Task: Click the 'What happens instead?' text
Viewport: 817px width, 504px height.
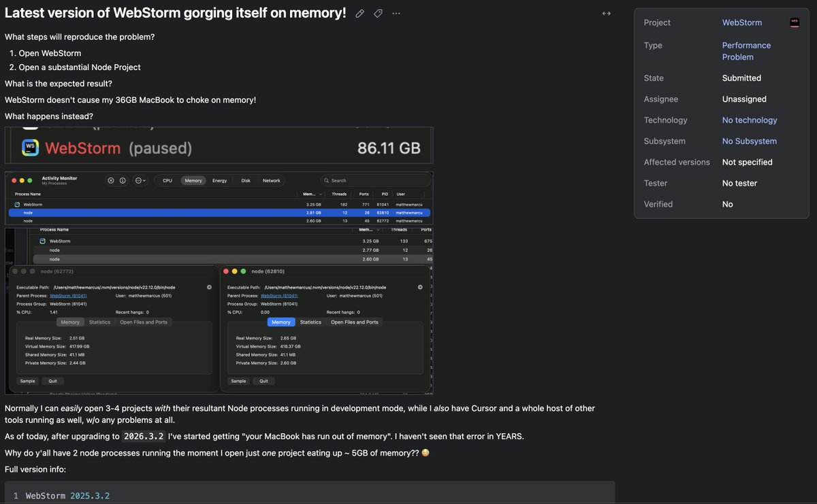Action: click(49, 116)
